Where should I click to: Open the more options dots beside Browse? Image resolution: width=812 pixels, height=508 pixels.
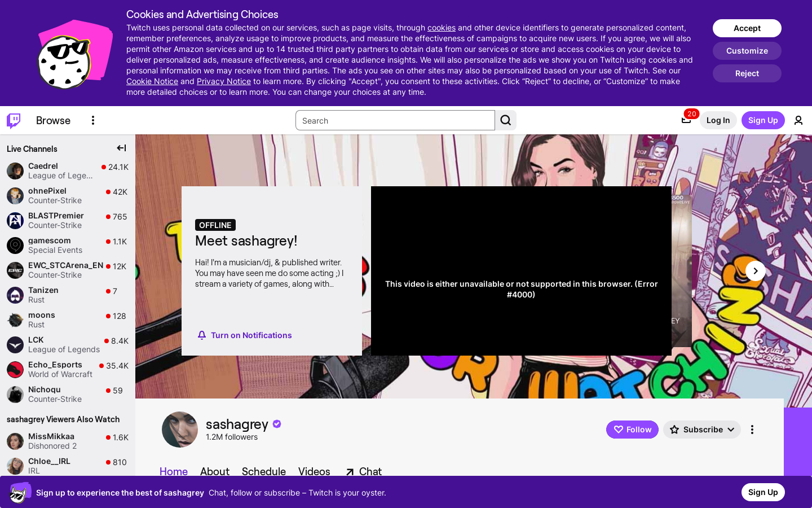[x=93, y=120]
